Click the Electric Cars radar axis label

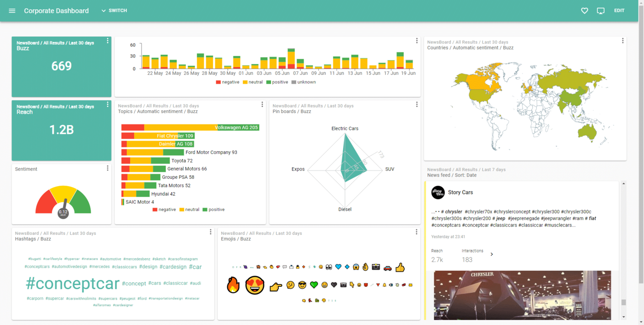(x=345, y=129)
